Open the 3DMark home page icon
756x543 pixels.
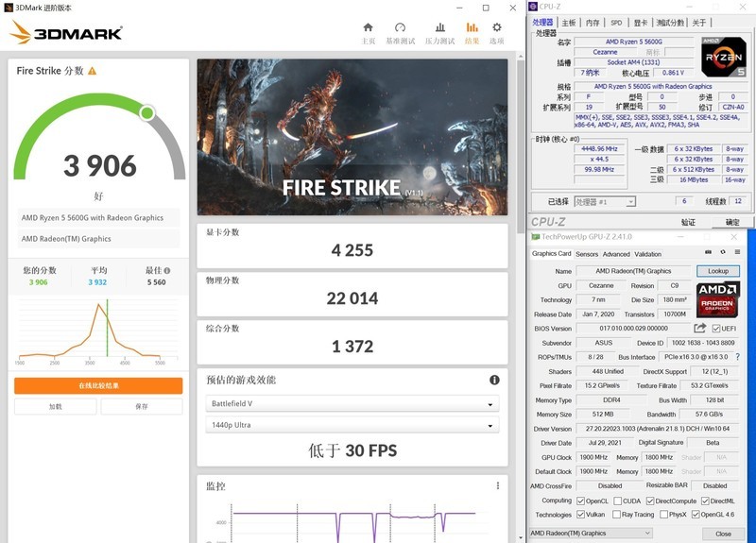[x=369, y=28]
